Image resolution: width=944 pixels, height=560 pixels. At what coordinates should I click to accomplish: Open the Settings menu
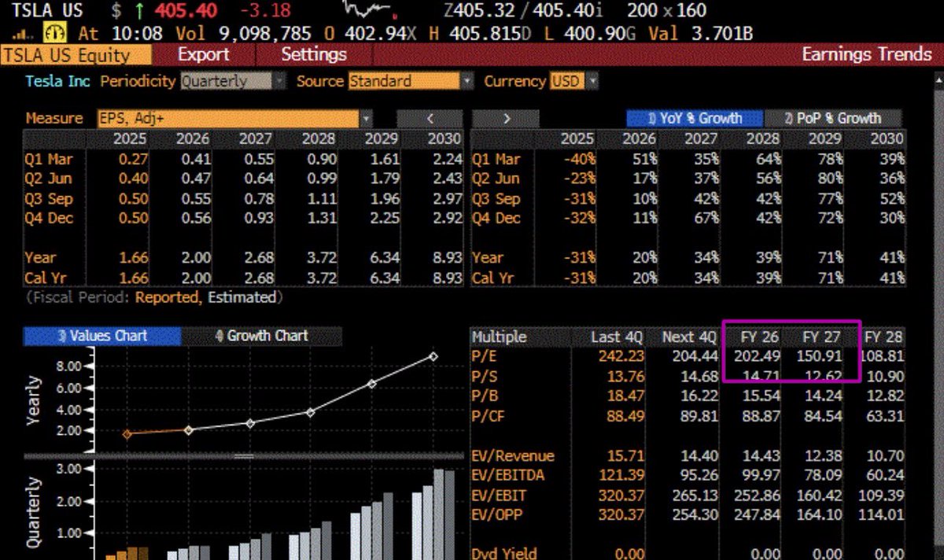point(314,54)
